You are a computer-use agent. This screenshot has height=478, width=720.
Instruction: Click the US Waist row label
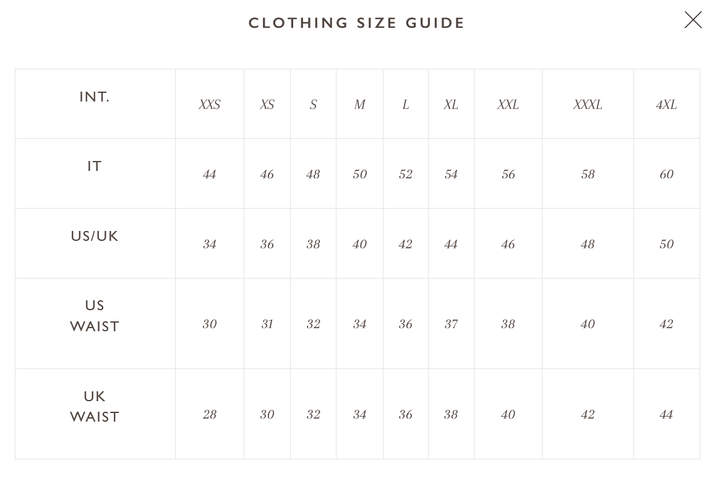point(94,316)
